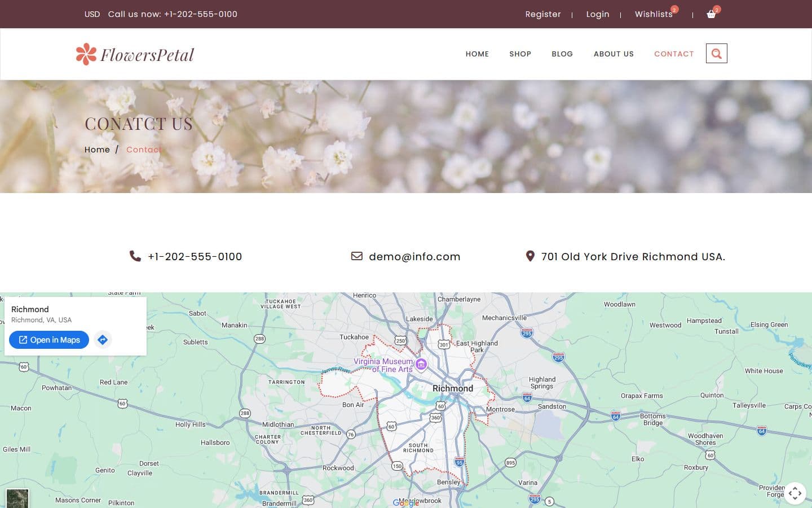Open the BLOG menu item

pyautogui.click(x=562, y=54)
